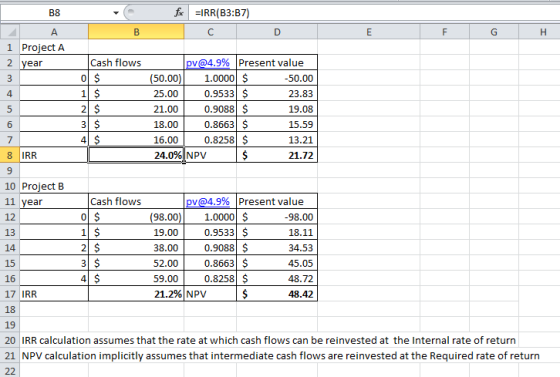
Task: Select the 48.72 present value cell
Action: 277,278
